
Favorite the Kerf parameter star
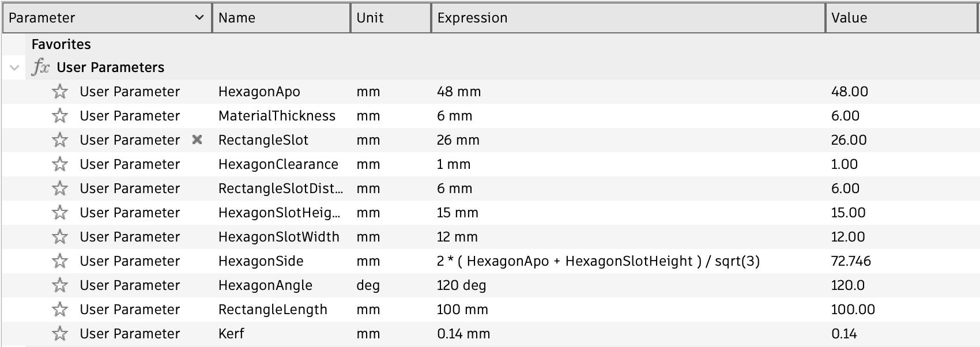click(60, 334)
